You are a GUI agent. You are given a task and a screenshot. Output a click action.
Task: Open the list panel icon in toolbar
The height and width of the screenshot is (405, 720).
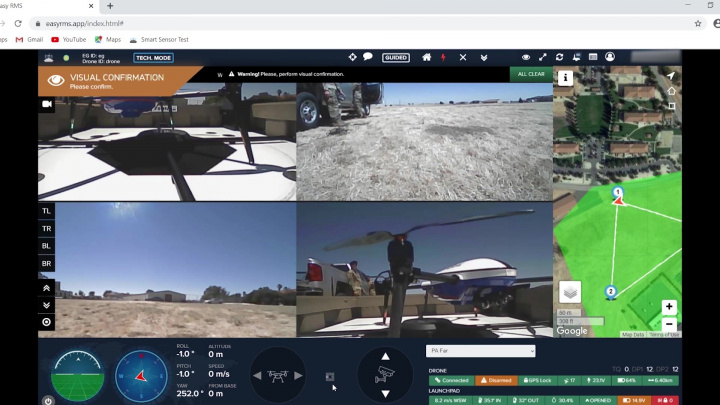(593, 57)
